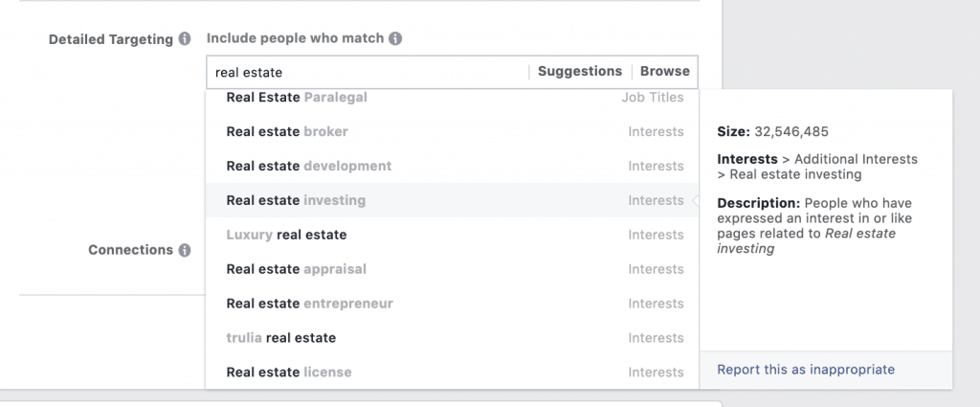Select Real estate entrepreneur interest

(452, 304)
